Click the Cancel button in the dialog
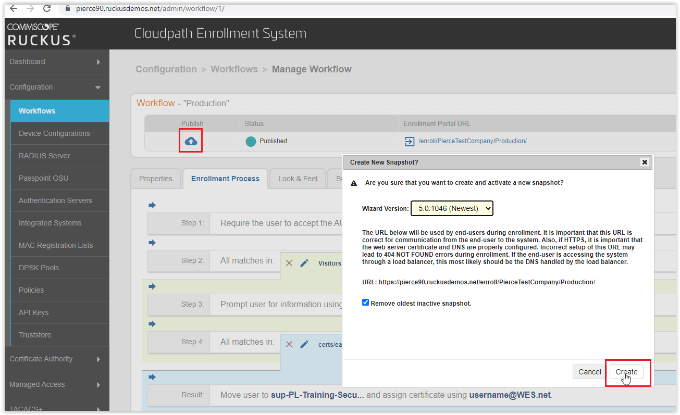Viewport: 680px width, 415px height. click(589, 371)
